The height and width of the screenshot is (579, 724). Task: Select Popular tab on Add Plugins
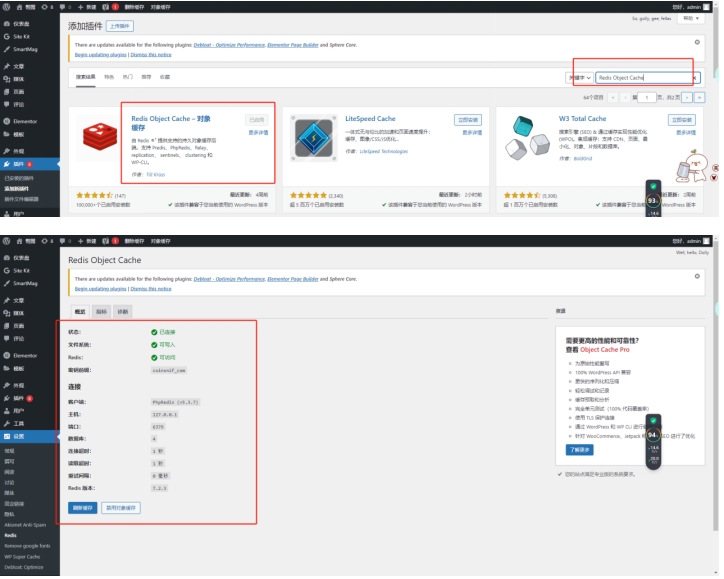[127, 77]
